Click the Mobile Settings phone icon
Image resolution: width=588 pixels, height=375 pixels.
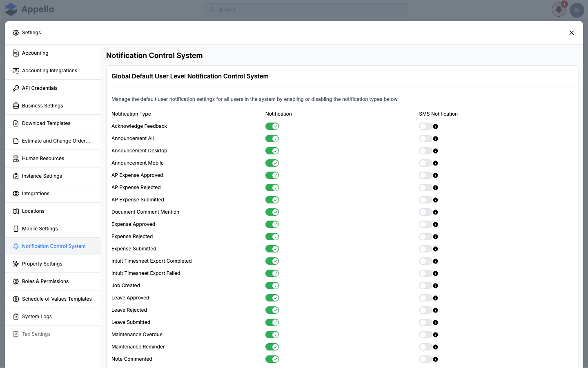pyautogui.click(x=16, y=229)
